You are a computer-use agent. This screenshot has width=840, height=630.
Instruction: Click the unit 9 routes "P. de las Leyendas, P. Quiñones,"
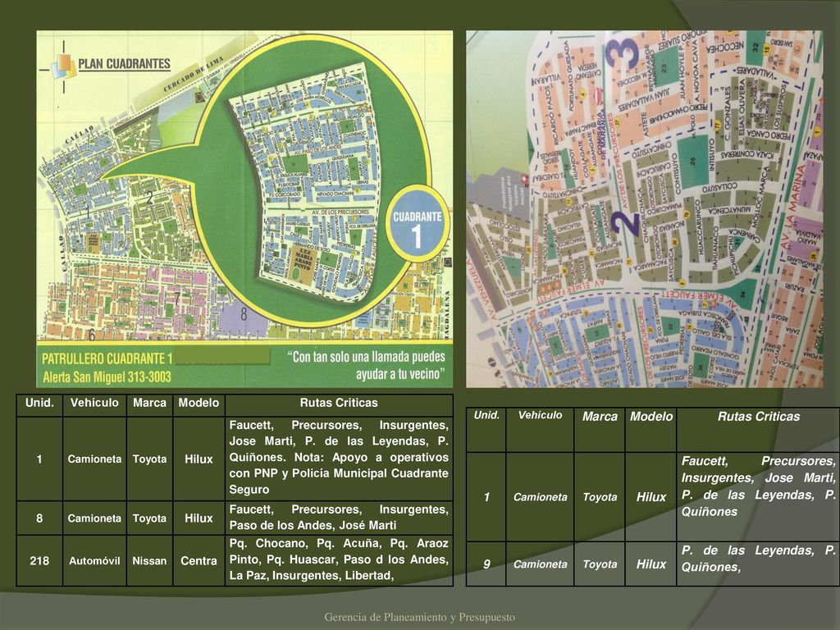[x=759, y=559]
